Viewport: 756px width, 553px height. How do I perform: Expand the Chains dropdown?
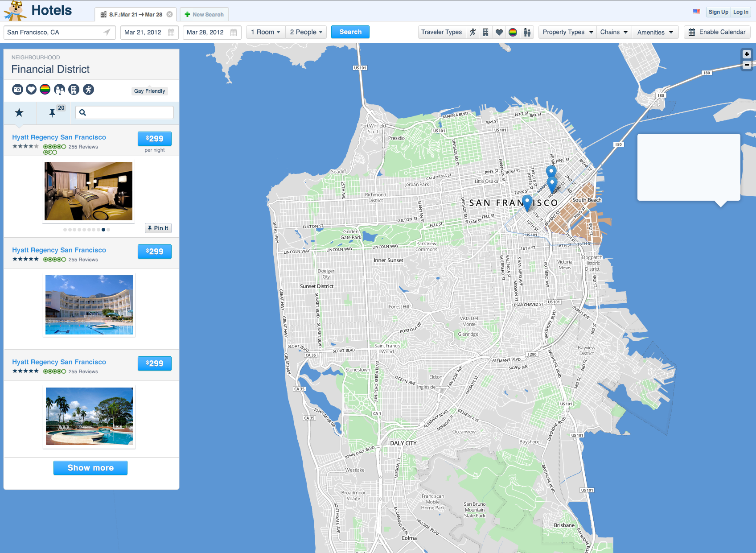tap(614, 32)
